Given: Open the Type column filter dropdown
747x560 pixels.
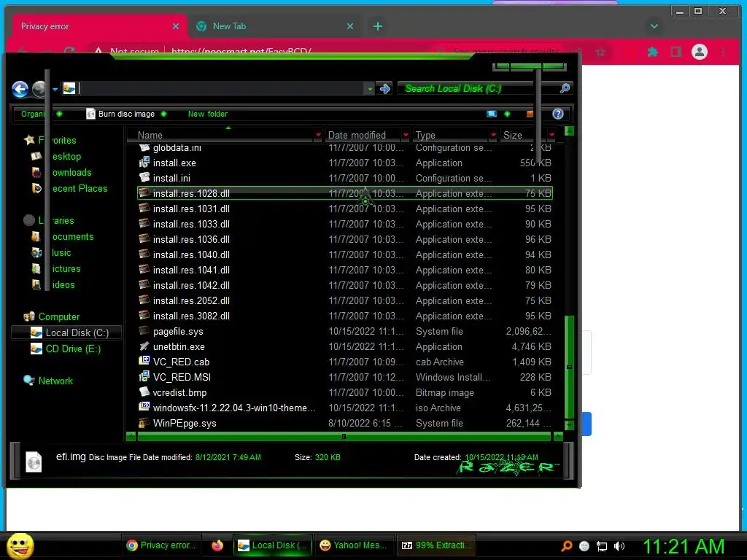Looking at the screenshot, I should (x=493, y=135).
